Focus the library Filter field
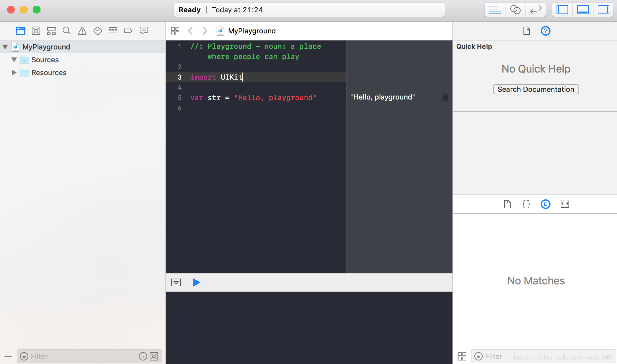The image size is (617, 364). [544, 356]
